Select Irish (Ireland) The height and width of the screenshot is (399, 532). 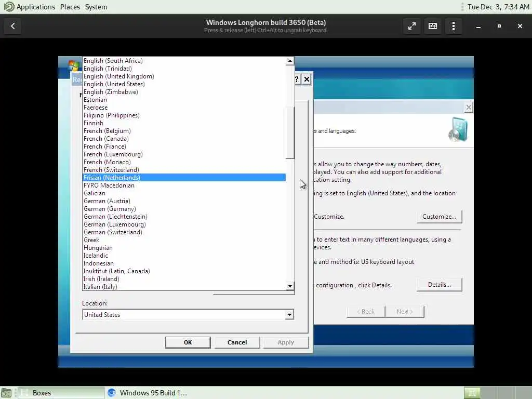[184, 279]
